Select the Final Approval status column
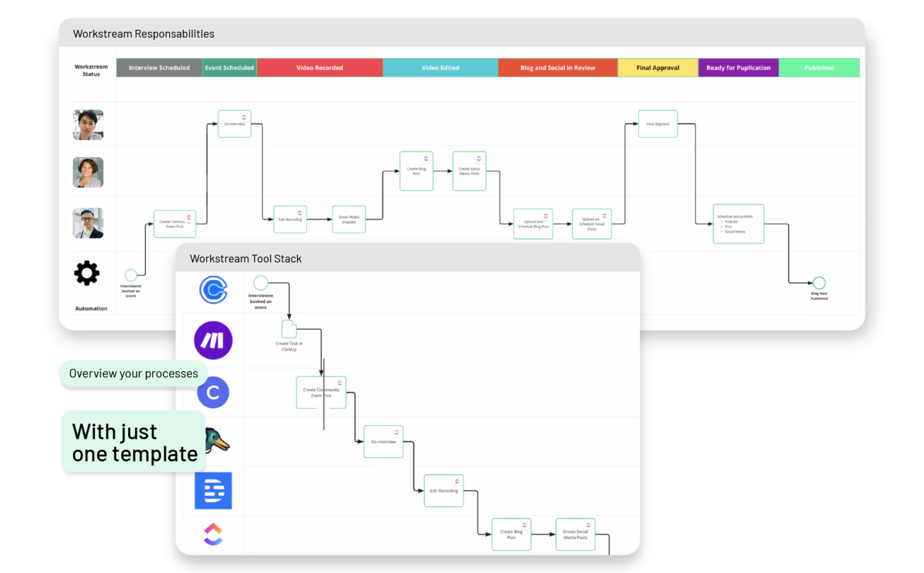Image resolution: width=924 pixels, height=573 pixels. pos(658,68)
